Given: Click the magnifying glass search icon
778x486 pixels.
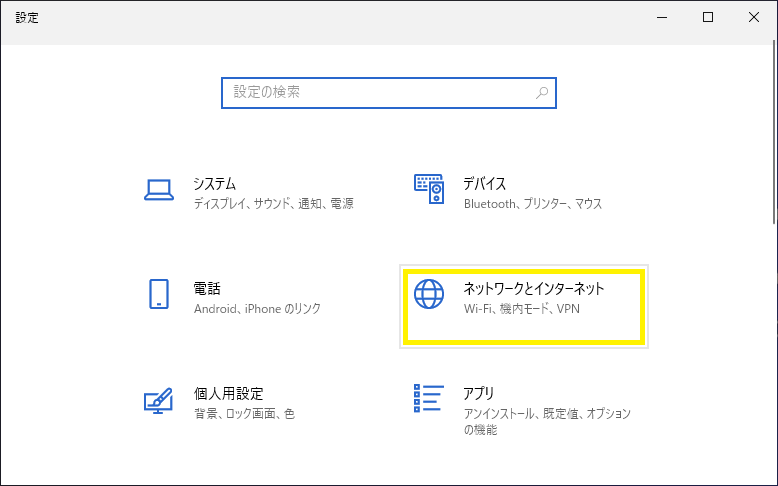Looking at the screenshot, I should point(542,93).
